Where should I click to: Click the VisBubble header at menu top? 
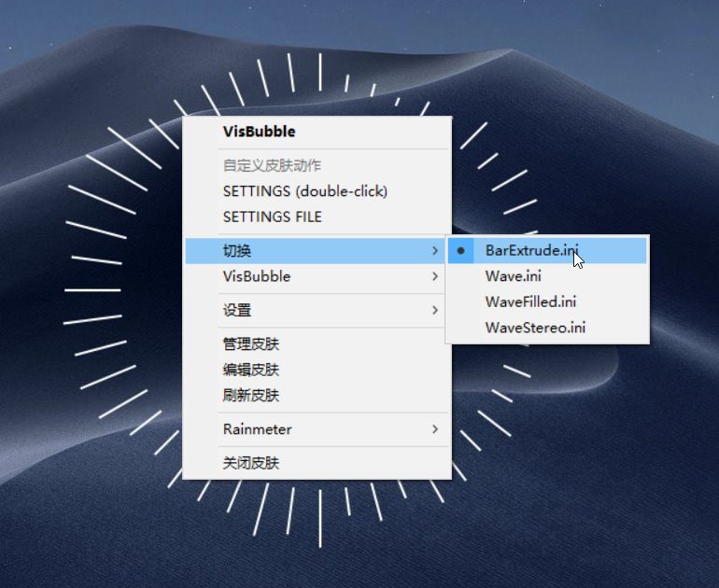click(x=259, y=132)
